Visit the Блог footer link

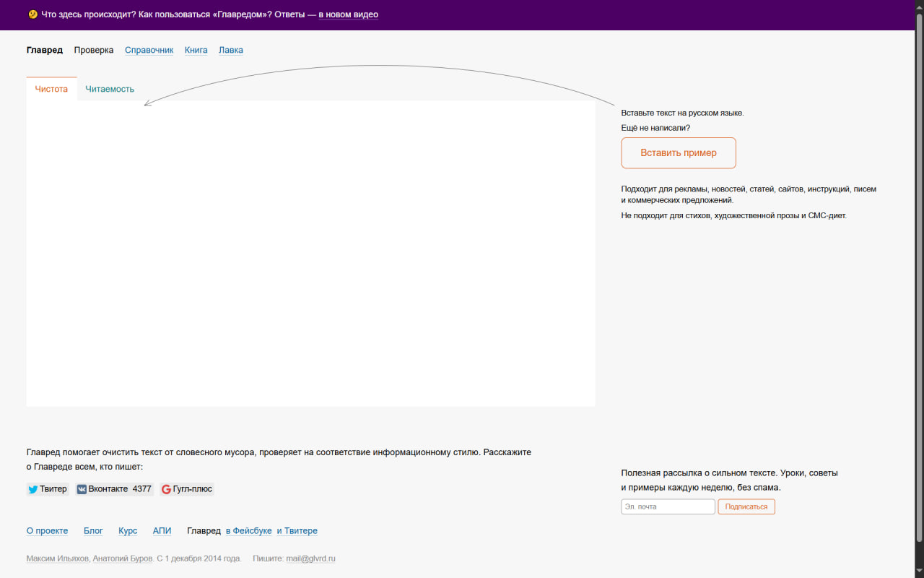click(93, 530)
